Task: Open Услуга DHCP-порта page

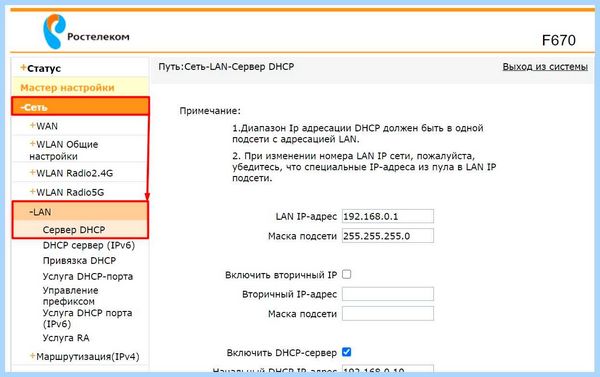Action: point(88,276)
